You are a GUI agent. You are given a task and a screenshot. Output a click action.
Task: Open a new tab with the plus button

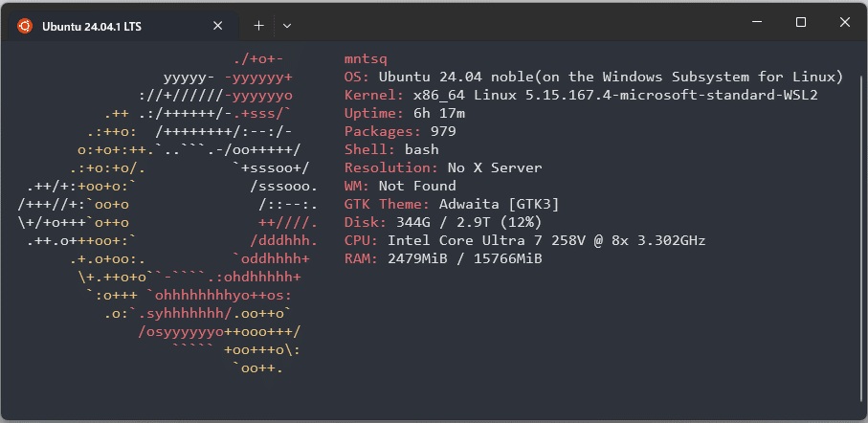pos(258,26)
